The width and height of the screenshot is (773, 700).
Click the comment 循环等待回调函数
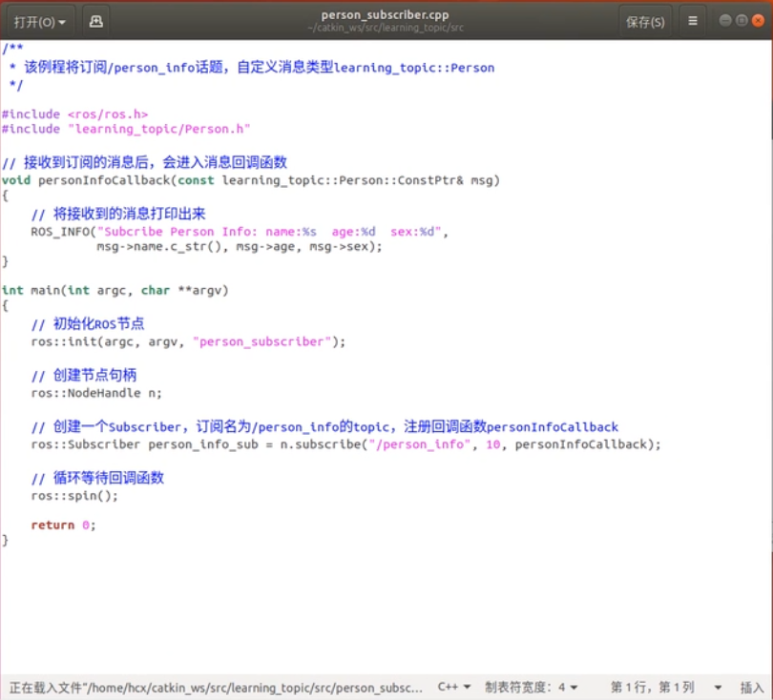tap(97, 478)
